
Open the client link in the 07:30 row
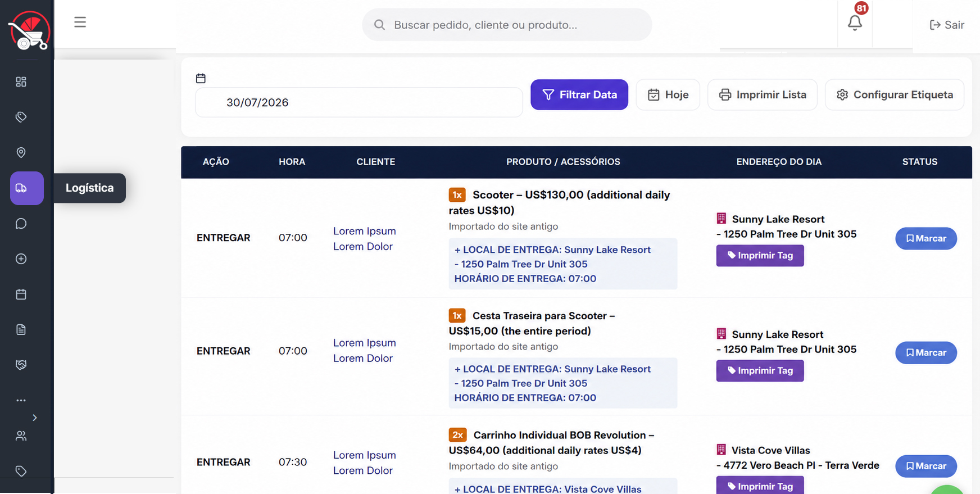click(x=365, y=463)
